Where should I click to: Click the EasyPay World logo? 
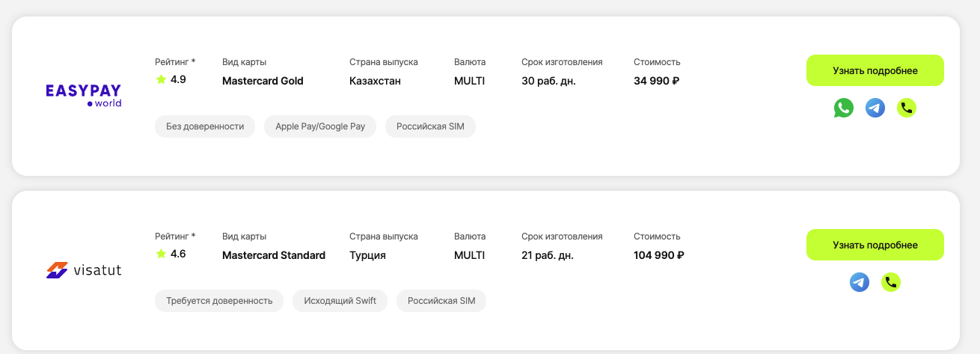point(84,95)
